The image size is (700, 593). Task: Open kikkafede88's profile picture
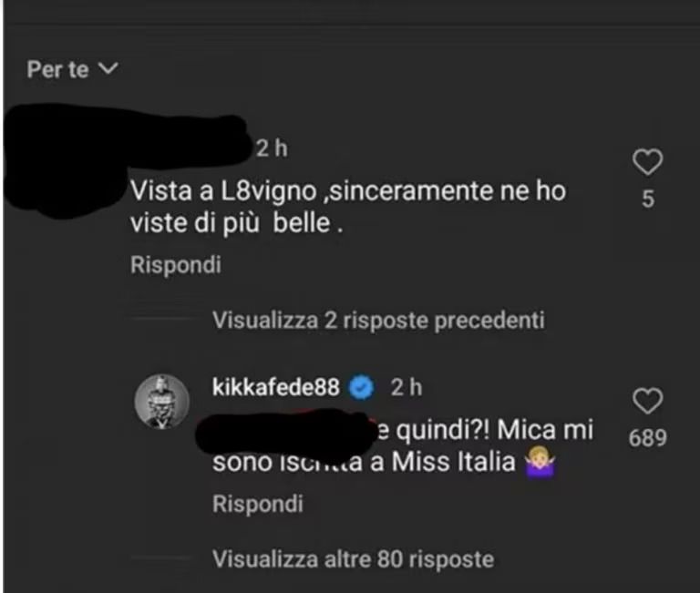[x=161, y=402]
